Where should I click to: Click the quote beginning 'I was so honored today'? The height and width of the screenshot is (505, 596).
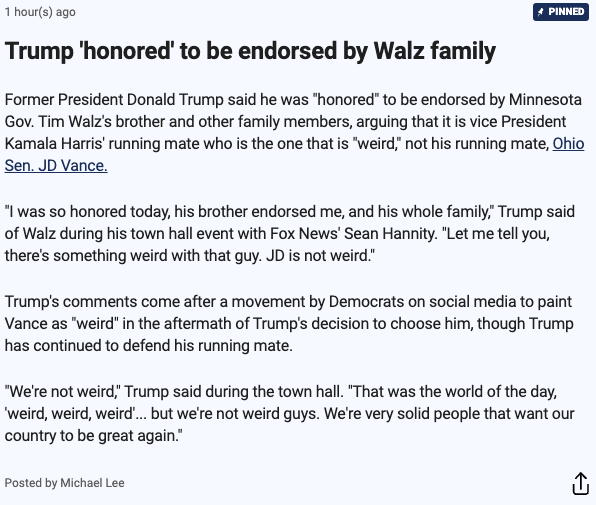tap(290, 233)
